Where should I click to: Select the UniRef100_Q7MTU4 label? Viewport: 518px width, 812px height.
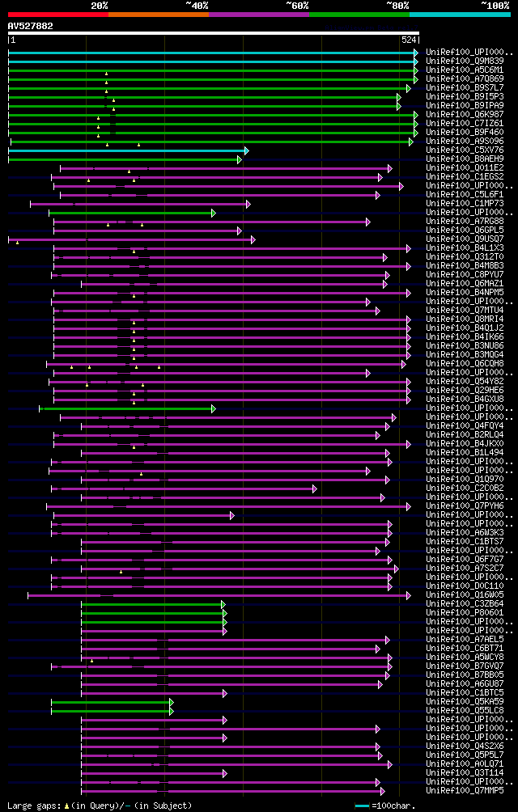click(464, 311)
